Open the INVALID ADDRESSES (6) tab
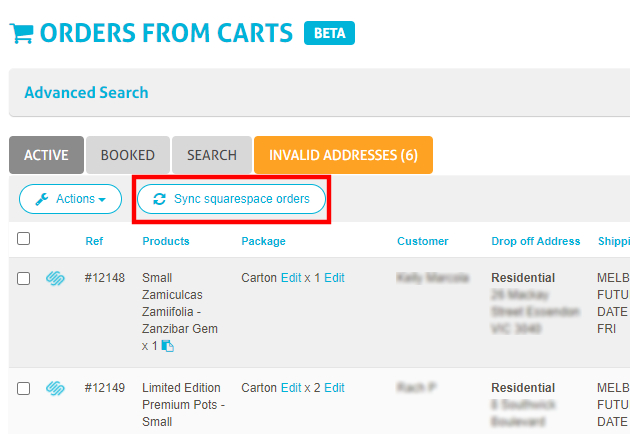The image size is (630, 434). (x=344, y=155)
